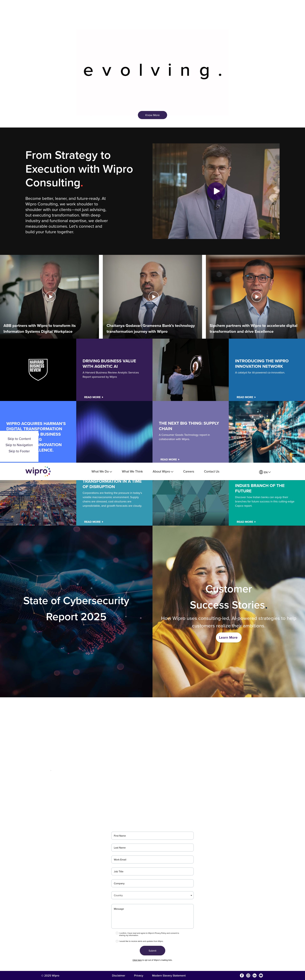The width and height of the screenshot is (305, 980).
Task: Click the Message text area
Action: [x=152, y=916]
